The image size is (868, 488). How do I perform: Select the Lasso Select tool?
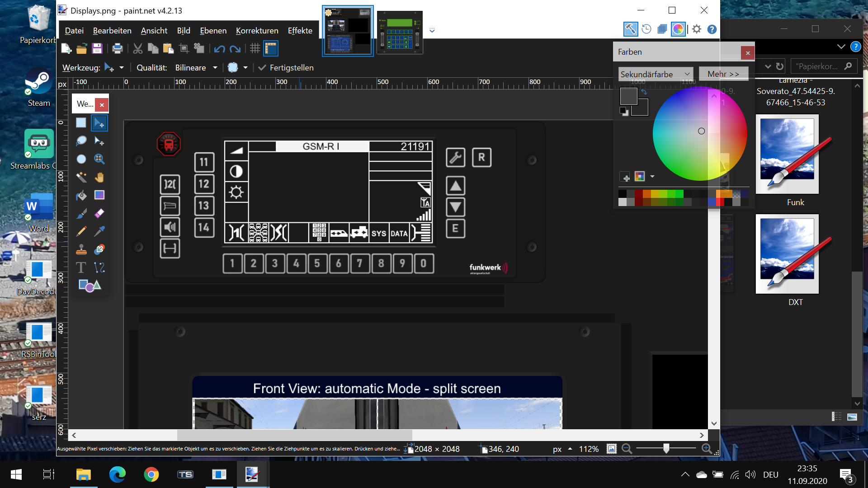click(81, 141)
